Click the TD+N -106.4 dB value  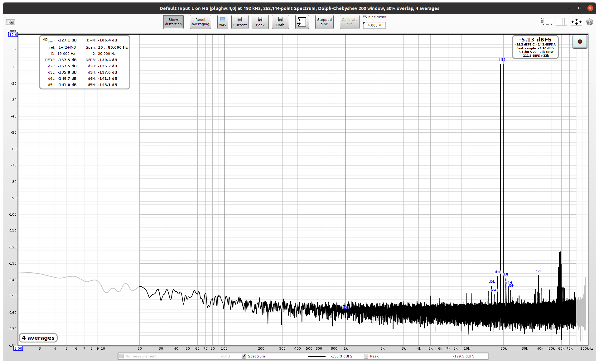(x=108, y=40)
